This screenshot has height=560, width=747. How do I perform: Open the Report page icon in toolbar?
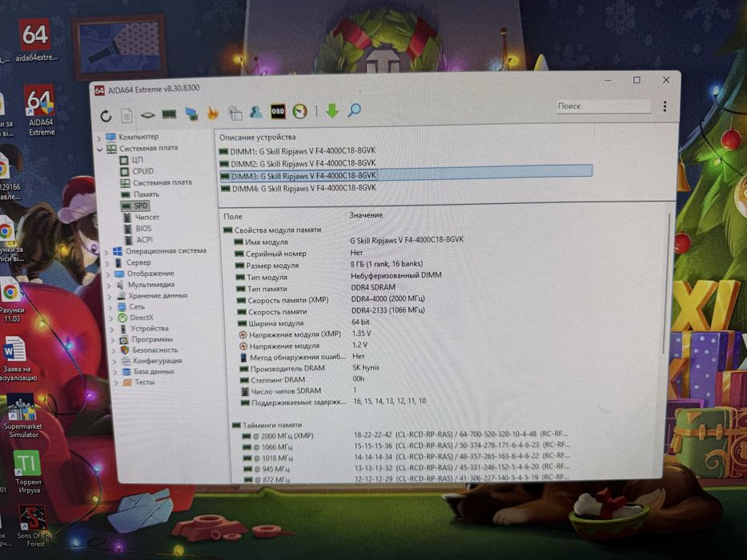coord(127,116)
